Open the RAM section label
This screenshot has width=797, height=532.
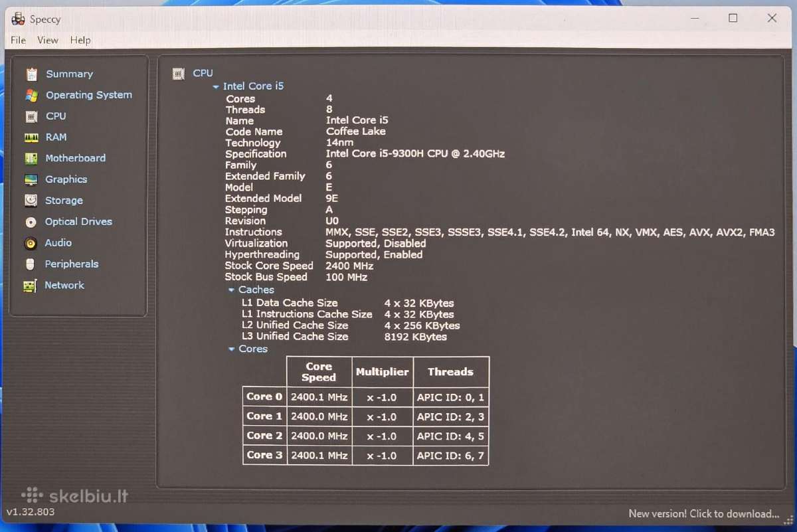tap(56, 137)
